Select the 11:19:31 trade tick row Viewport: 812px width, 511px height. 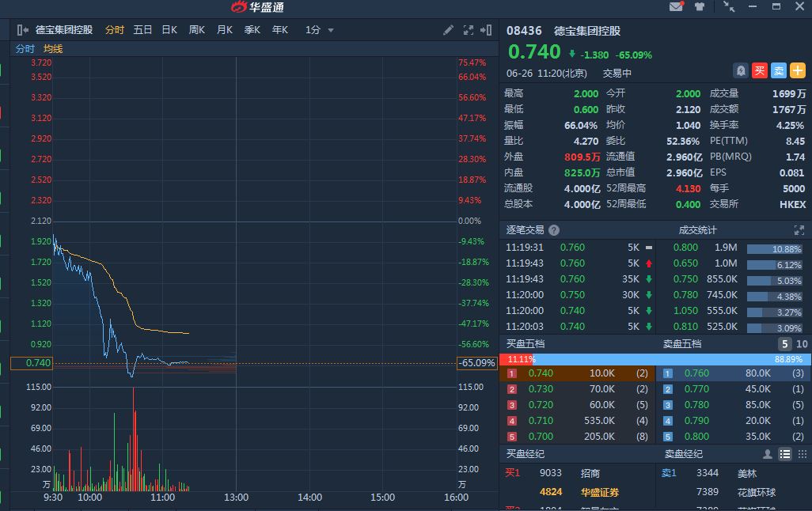[579, 248]
